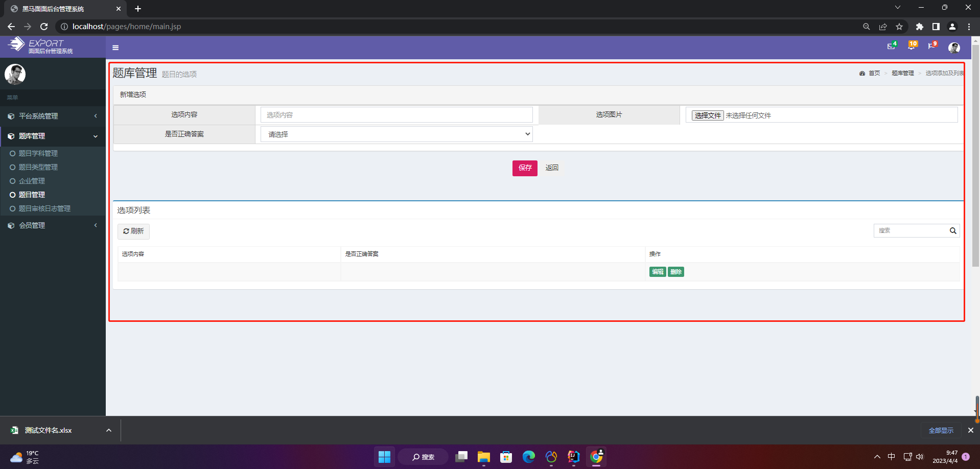Open a new browser tab
Viewport: 980px width, 469px height.
point(138,9)
